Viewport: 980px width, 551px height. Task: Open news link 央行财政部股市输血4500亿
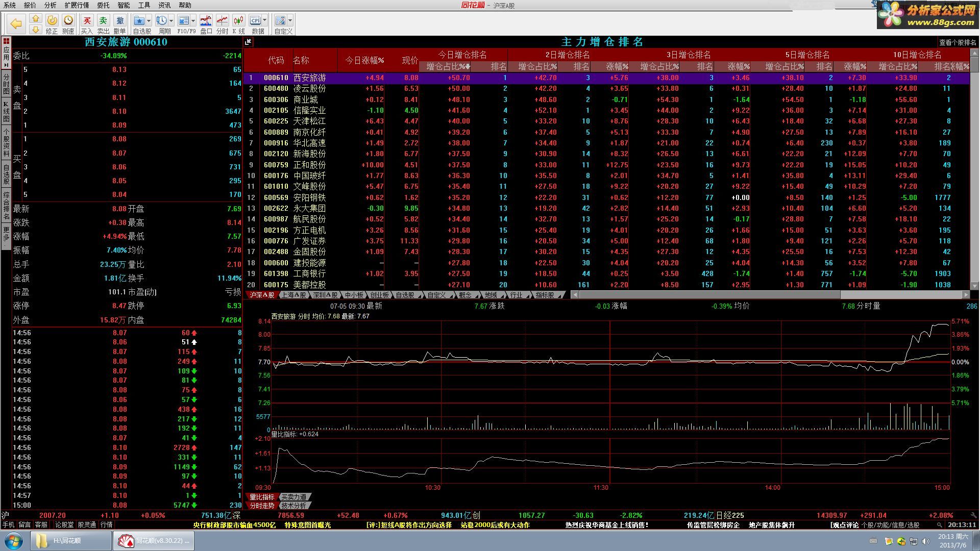(x=234, y=525)
